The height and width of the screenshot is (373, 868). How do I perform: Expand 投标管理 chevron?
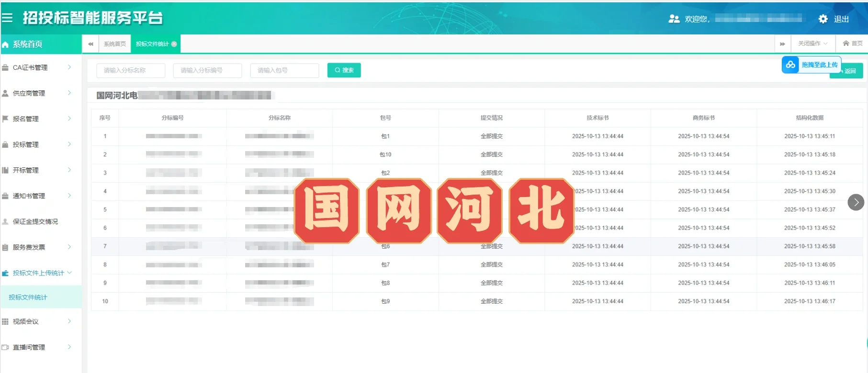[x=69, y=144]
